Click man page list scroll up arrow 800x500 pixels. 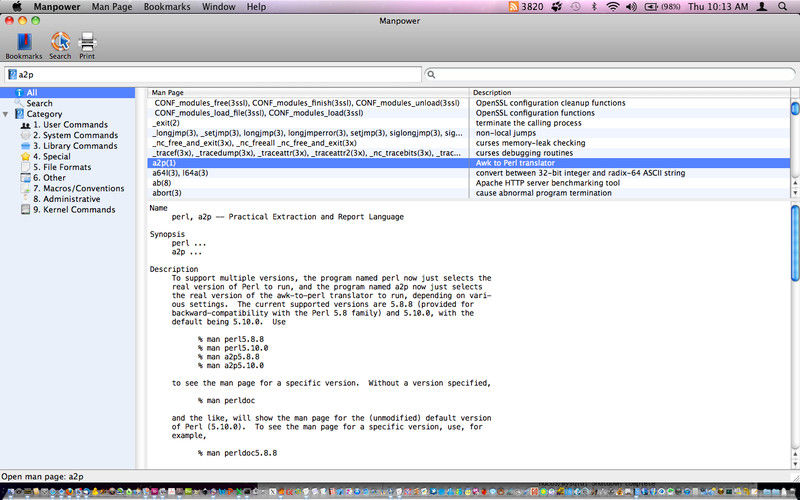point(795,183)
